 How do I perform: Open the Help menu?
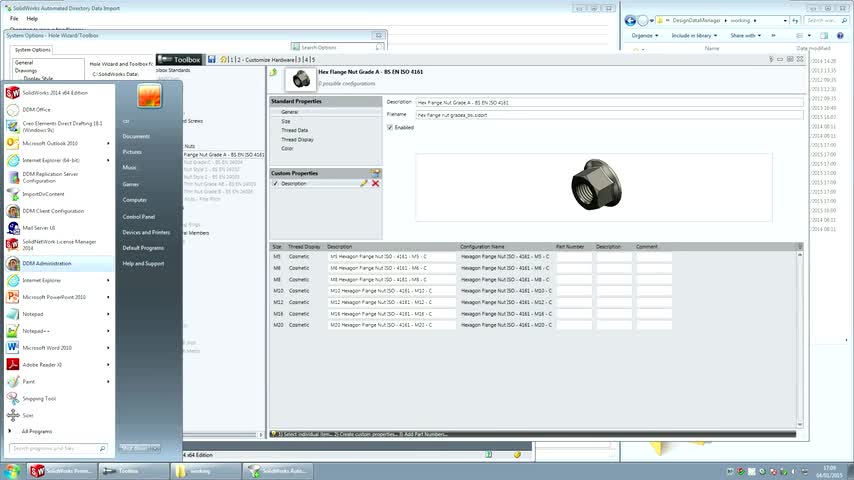(32, 19)
